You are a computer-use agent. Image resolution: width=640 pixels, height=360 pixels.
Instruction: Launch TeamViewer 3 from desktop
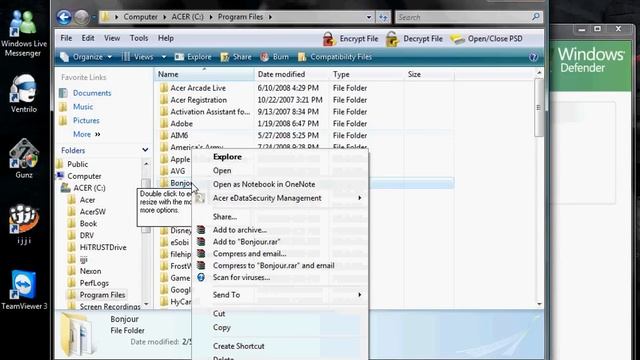pyautogui.click(x=24, y=290)
